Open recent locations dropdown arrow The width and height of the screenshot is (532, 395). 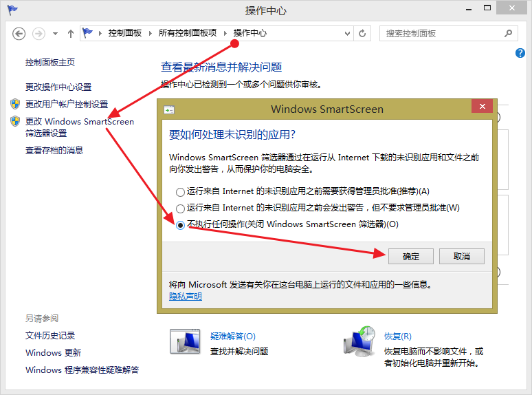coord(55,34)
